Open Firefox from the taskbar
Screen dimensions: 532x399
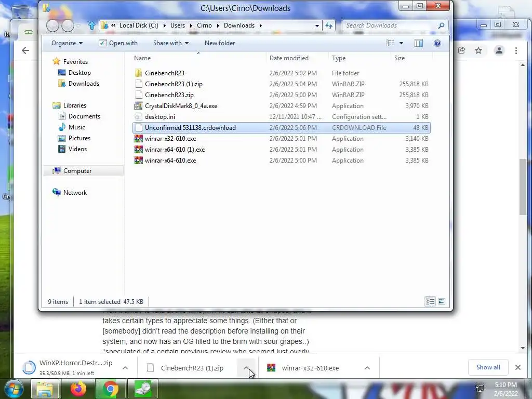point(78,389)
